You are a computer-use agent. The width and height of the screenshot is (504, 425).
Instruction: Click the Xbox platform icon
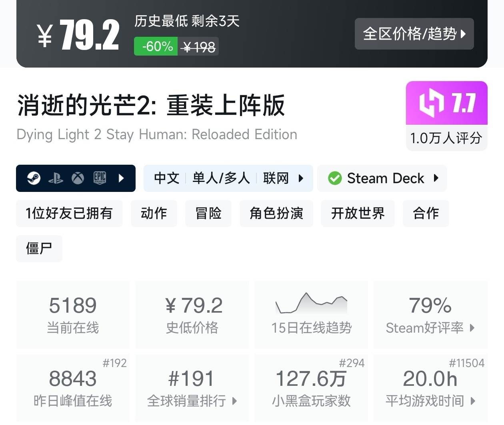coord(78,178)
